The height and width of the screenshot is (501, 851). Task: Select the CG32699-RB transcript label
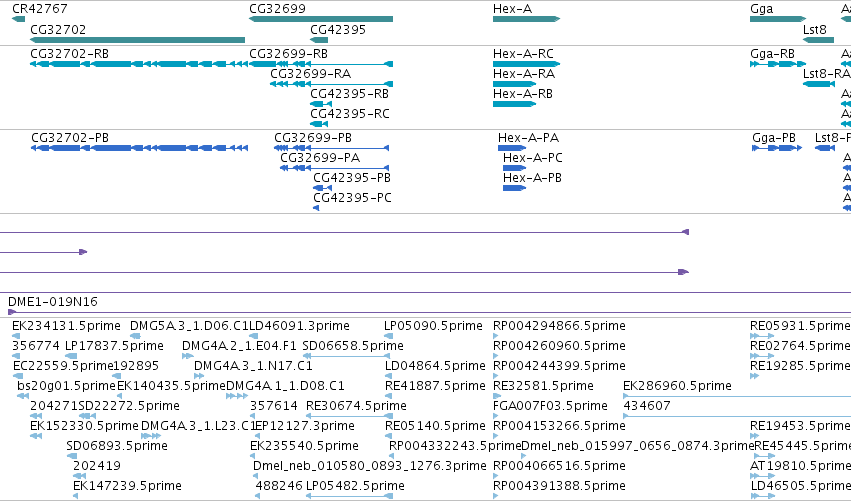288,54
